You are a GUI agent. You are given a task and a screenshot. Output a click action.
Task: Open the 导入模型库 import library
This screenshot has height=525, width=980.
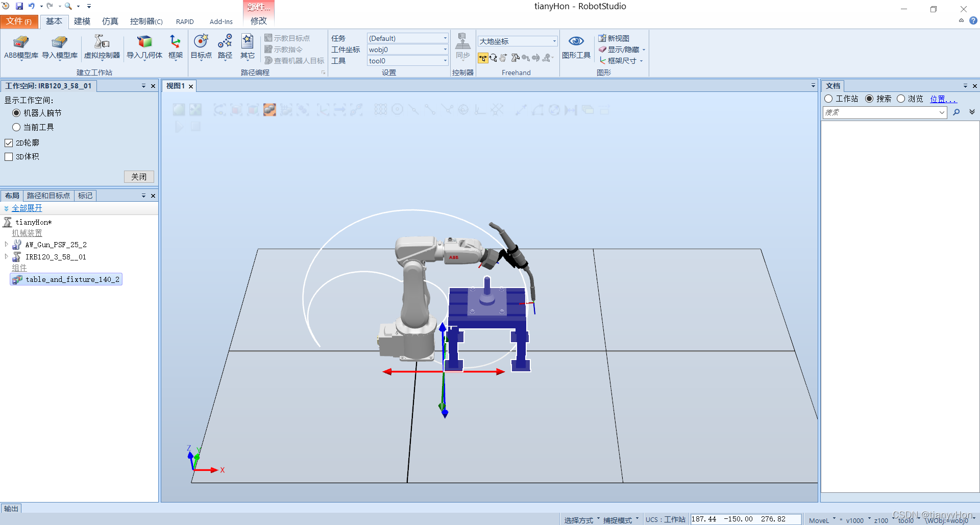(x=60, y=47)
